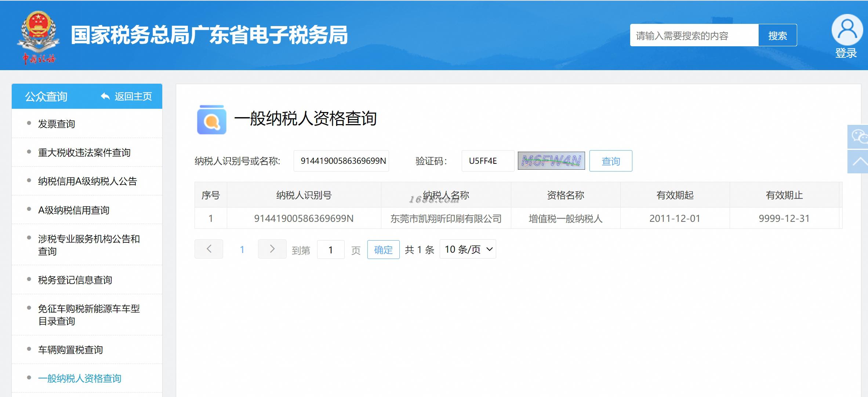This screenshot has width=868, height=397.
Task: Click the 登录 login label
Action: tap(846, 53)
